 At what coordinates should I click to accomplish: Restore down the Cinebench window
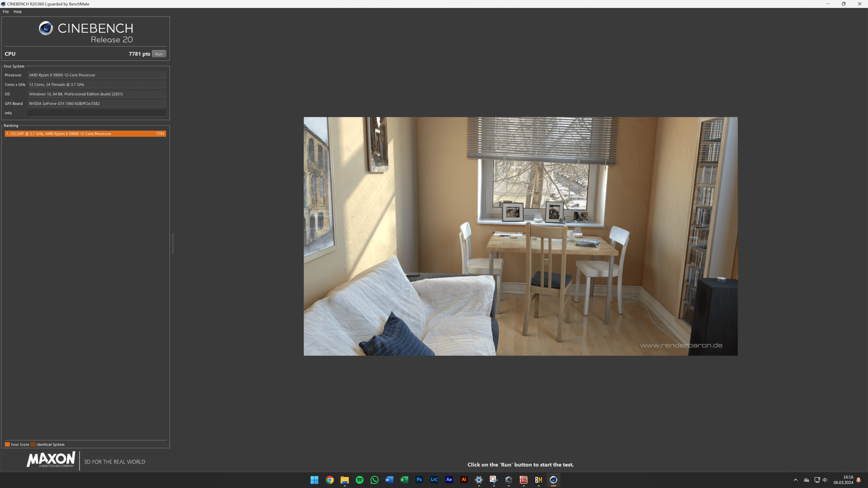[x=844, y=4]
